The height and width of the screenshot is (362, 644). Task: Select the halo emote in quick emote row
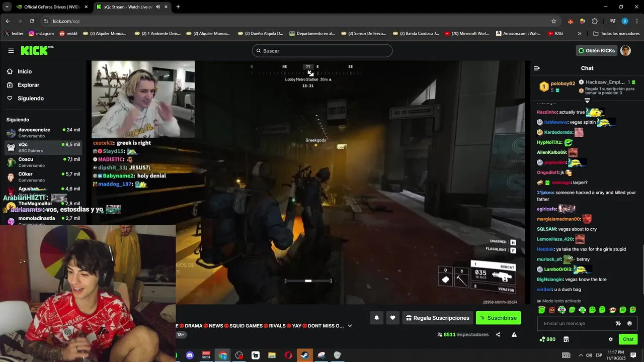(542, 310)
